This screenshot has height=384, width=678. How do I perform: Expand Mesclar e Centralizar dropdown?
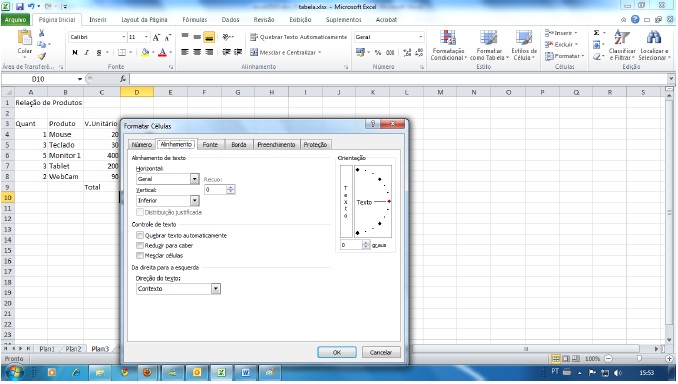[x=320, y=52]
